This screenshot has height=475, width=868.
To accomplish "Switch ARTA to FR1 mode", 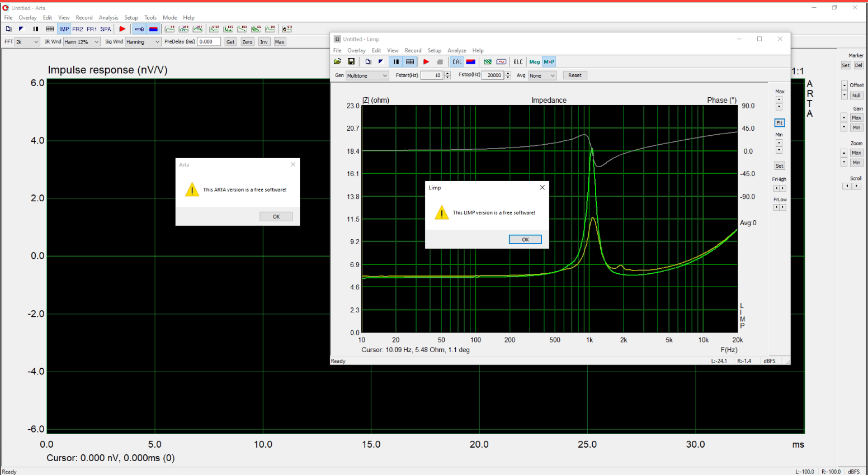I will [92, 29].
